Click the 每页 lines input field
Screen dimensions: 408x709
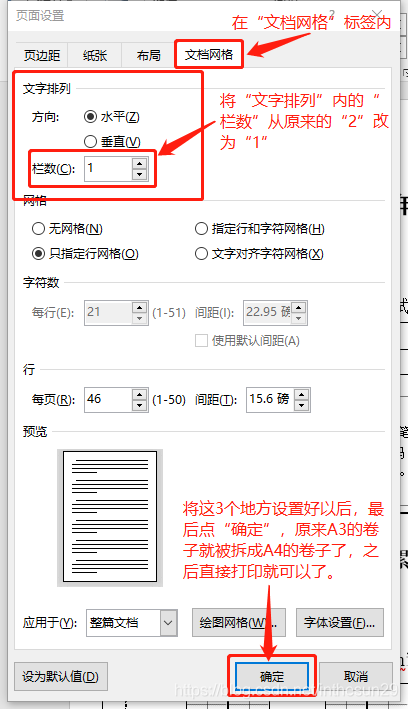click(109, 400)
